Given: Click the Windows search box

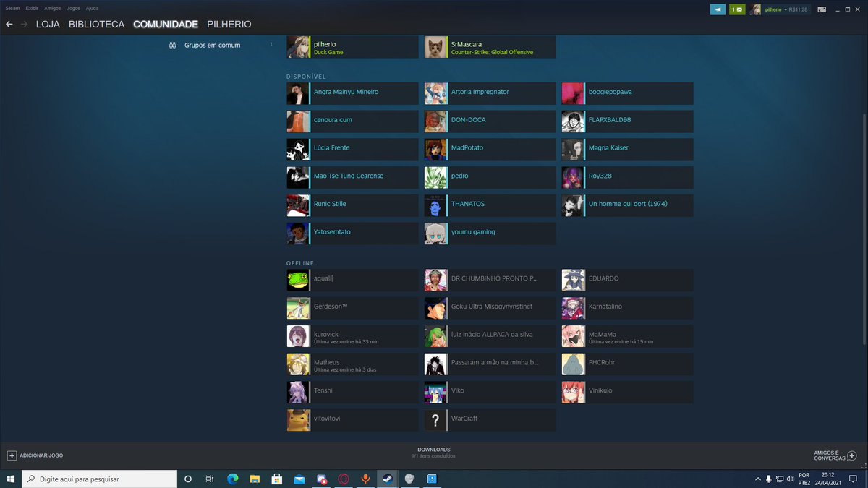Looking at the screenshot, I should pos(99,479).
